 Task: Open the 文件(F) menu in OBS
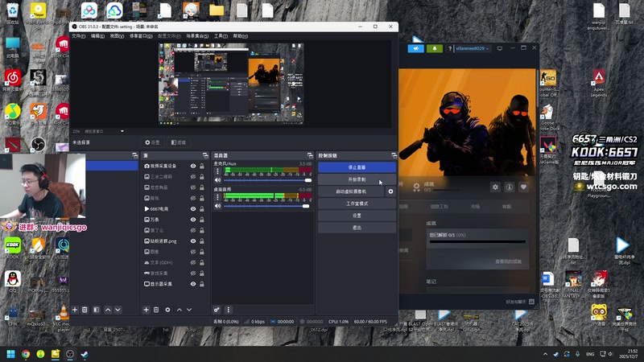78,36
